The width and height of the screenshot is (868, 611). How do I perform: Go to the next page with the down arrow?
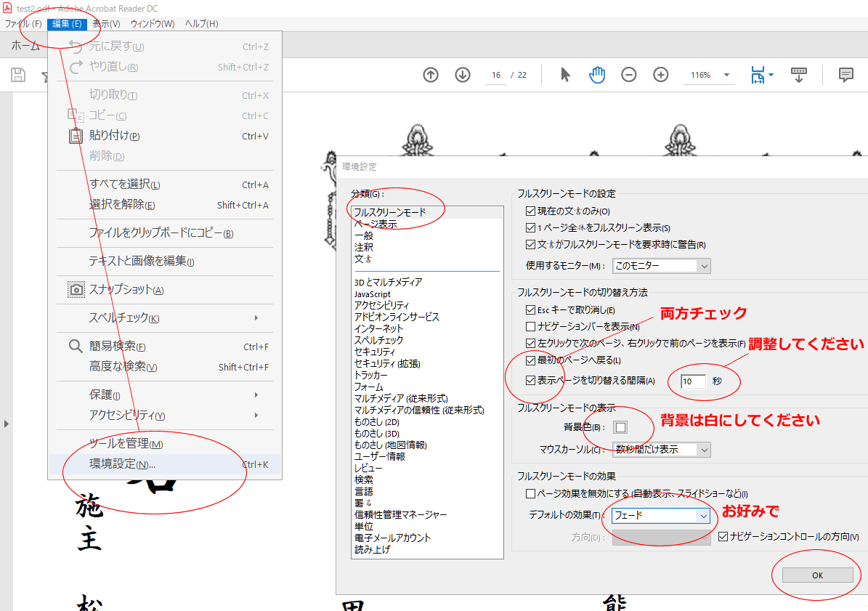463,75
